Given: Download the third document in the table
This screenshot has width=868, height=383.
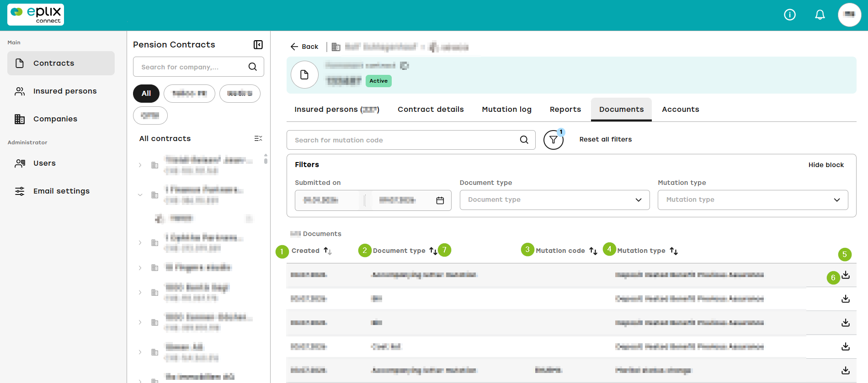Looking at the screenshot, I should [x=846, y=322].
